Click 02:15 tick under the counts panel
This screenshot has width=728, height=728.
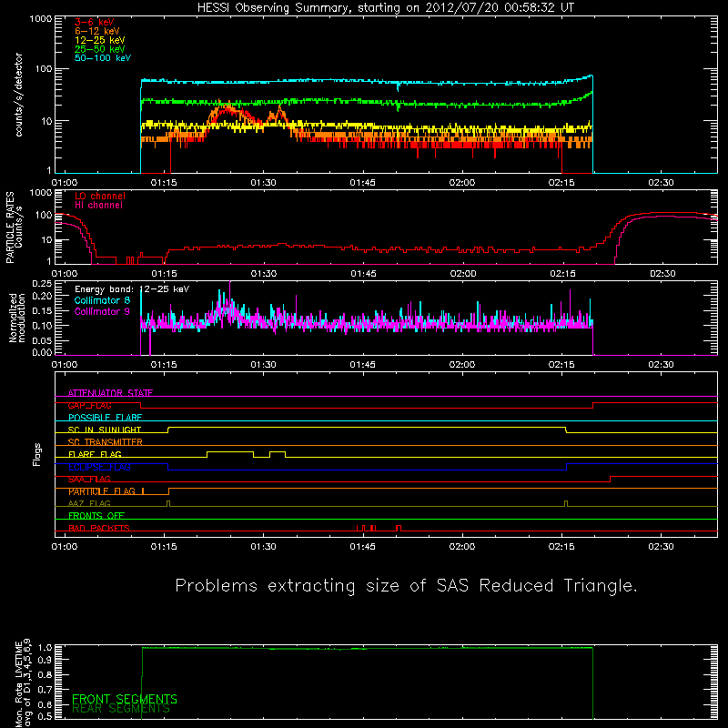[561, 183]
